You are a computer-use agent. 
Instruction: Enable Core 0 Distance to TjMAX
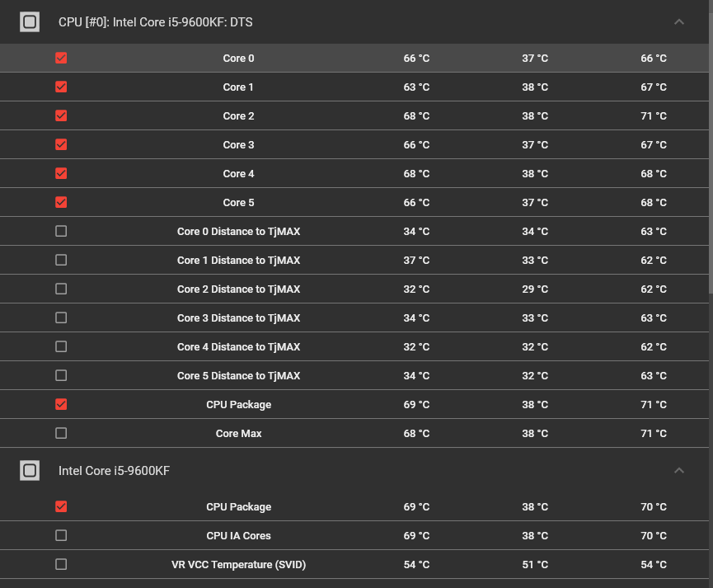point(61,232)
